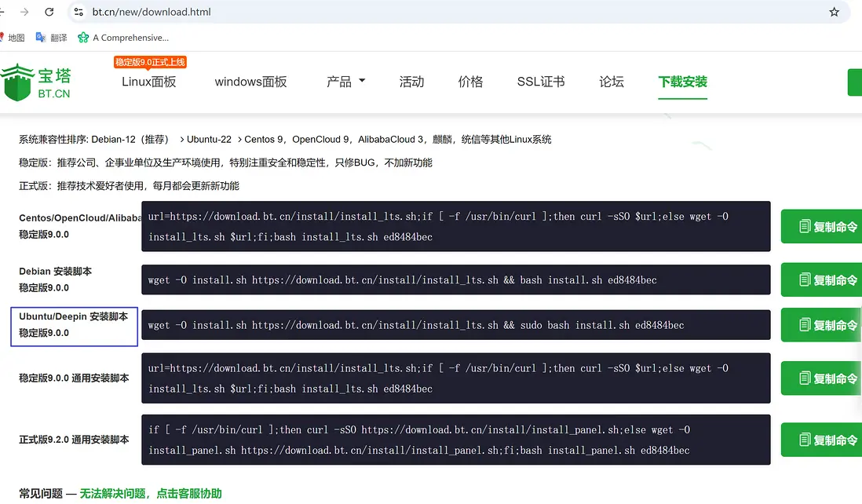
Task: Click the 正式版9.2.0 通用安装脚本 label
Action: coord(74,440)
